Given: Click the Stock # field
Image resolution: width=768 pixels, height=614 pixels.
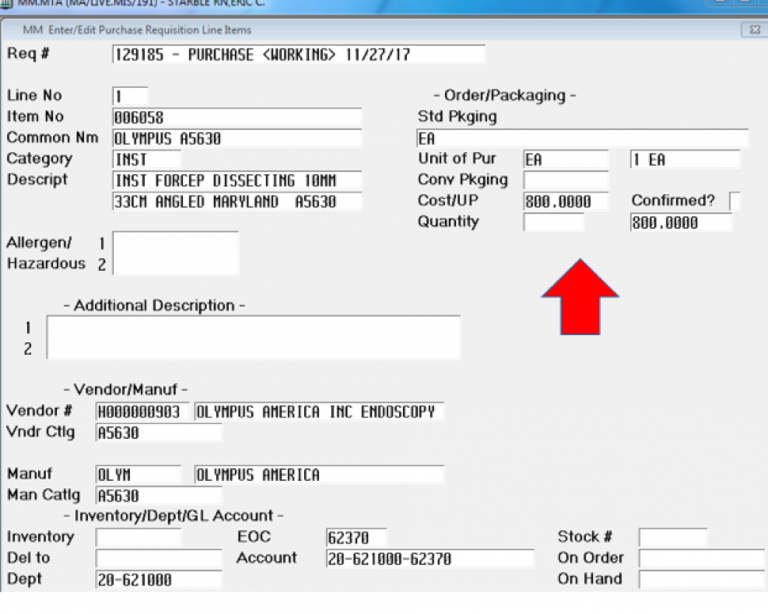Looking at the screenshot, I should [673, 538].
